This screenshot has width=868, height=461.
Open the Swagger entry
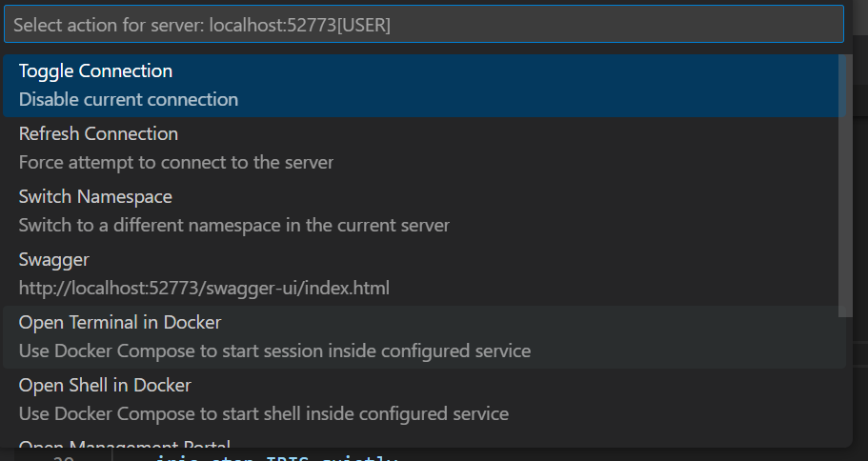coord(53,260)
